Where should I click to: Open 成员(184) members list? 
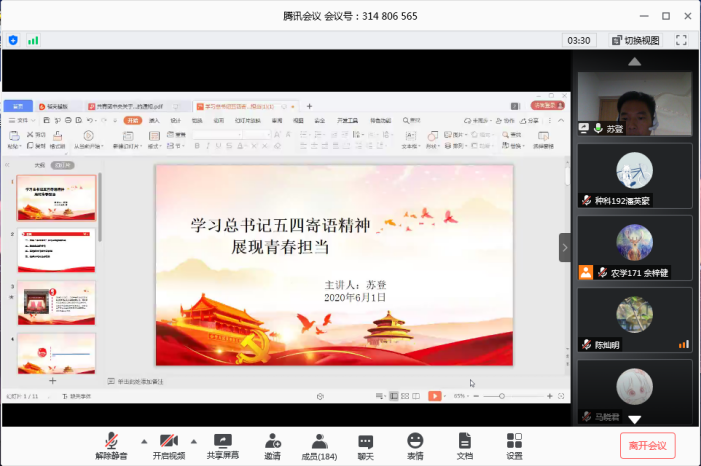[x=319, y=446]
